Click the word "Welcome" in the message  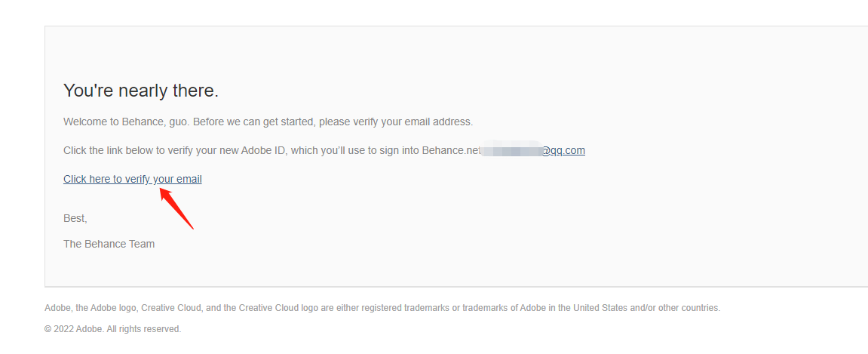[x=84, y=122]
